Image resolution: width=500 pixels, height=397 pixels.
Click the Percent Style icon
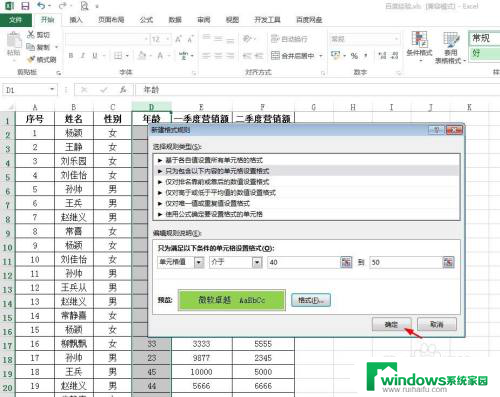click(354, 56)
